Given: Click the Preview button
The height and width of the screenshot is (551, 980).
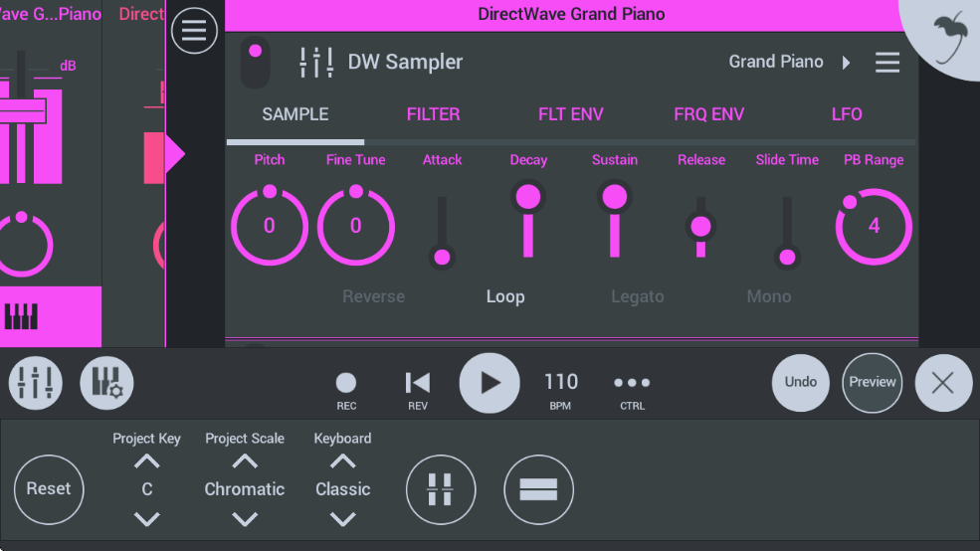Looking at the screenshot, I should pyautogui.click(x=872, y=382).
